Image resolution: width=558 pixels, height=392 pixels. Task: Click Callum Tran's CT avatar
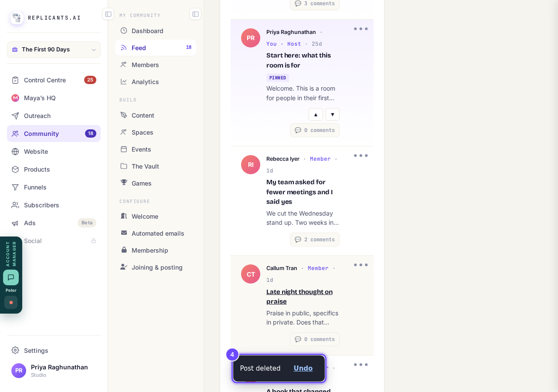pyautogui.click(x=251, y=274)
